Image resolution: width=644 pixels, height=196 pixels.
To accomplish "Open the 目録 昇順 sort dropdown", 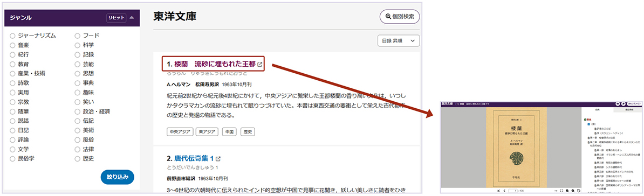I will (399, 40).
